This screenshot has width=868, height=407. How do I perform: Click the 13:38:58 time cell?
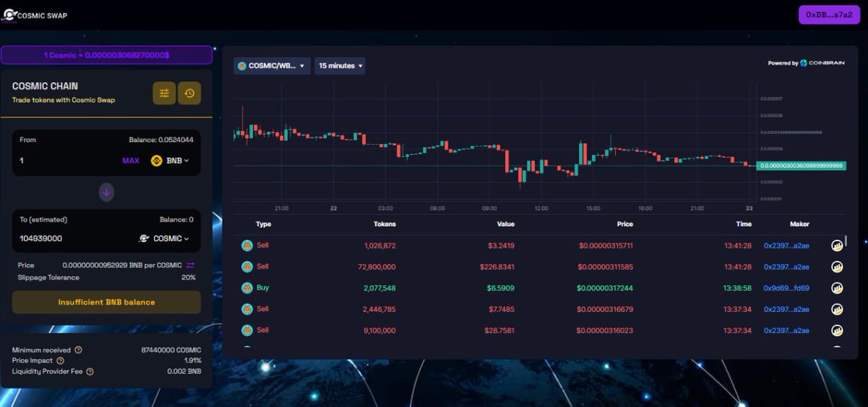pyautogui.click(x=737, y=288)
